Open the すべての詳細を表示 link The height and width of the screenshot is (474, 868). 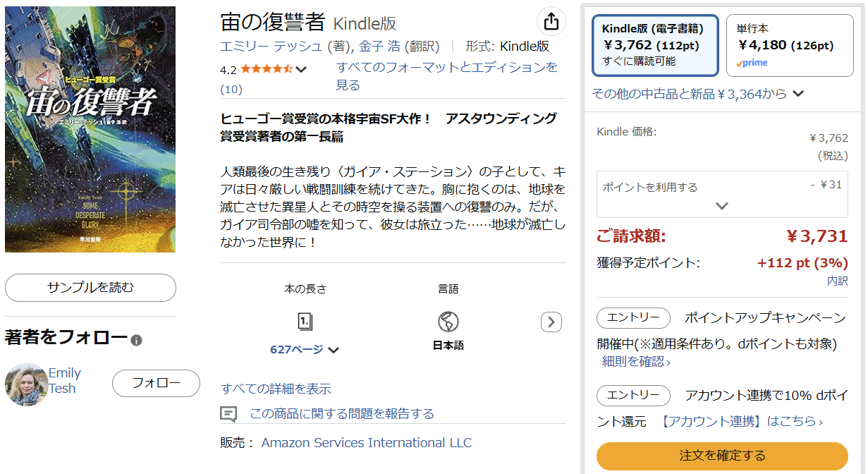[276, 389]
